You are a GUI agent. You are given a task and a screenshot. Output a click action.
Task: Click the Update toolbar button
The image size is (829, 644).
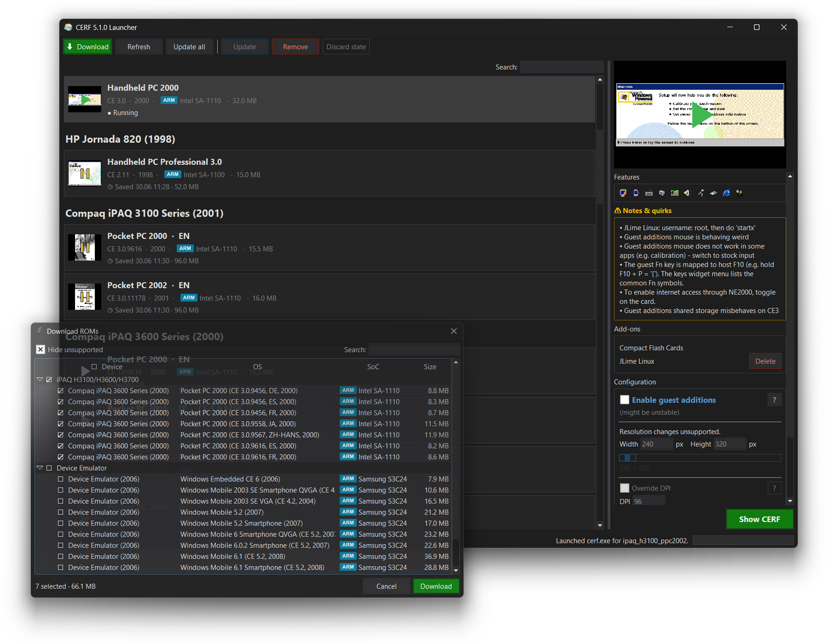pos(244,46)
